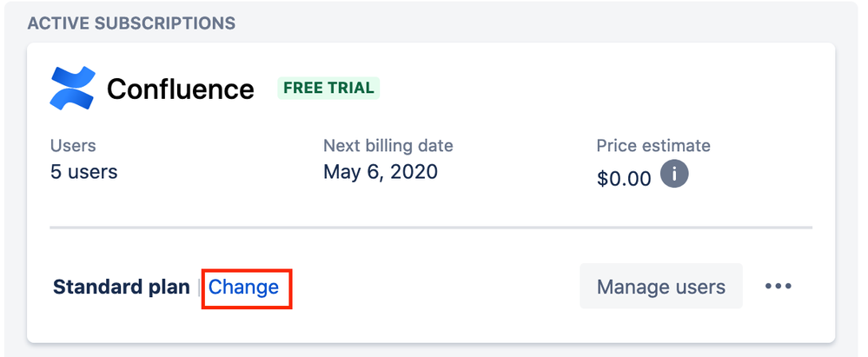The width and height of the screenshot is (868, 357).
Task: Click the $0.00 price amount
Action: click(623, 178)
